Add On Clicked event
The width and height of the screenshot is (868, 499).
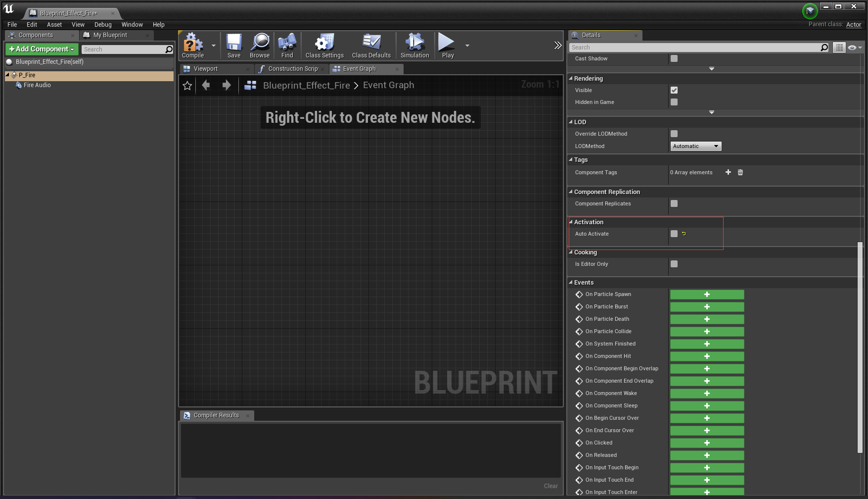(707, 443)
